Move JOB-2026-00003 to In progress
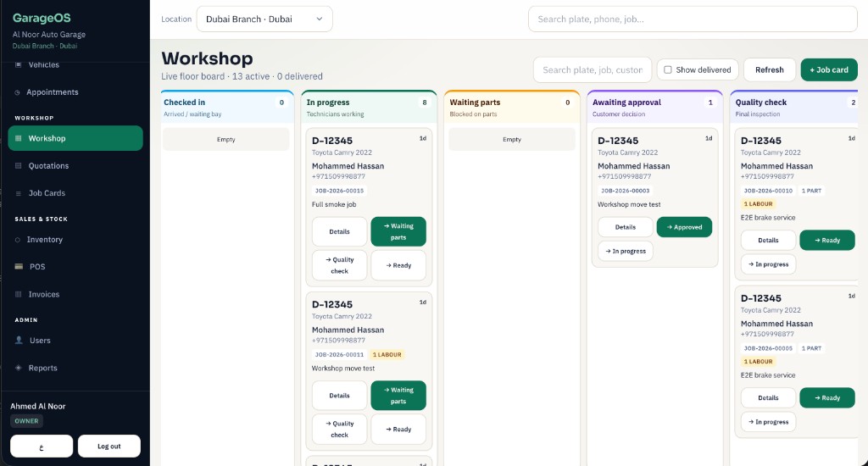Screen dimensions: 868x466 pos(626,251)
